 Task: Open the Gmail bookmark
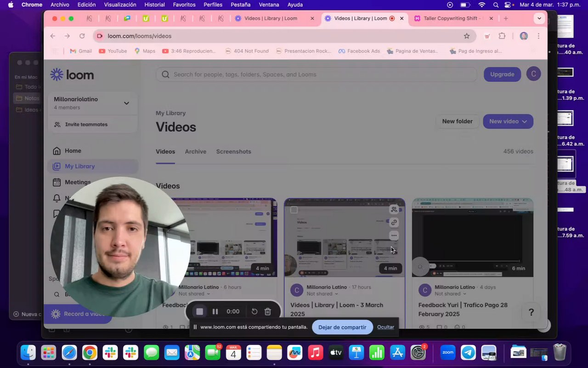coord(81,51)
